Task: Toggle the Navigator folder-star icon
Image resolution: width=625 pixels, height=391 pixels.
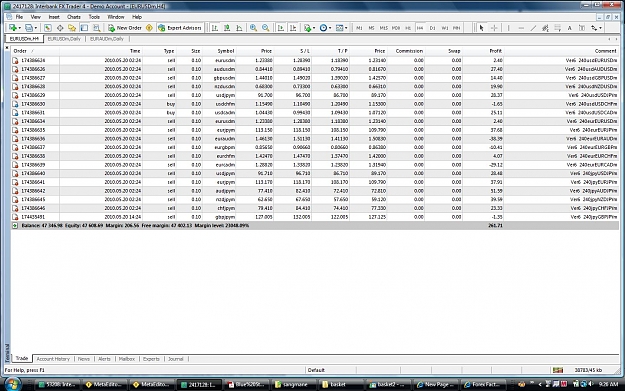Action: [x=72, y=28]
